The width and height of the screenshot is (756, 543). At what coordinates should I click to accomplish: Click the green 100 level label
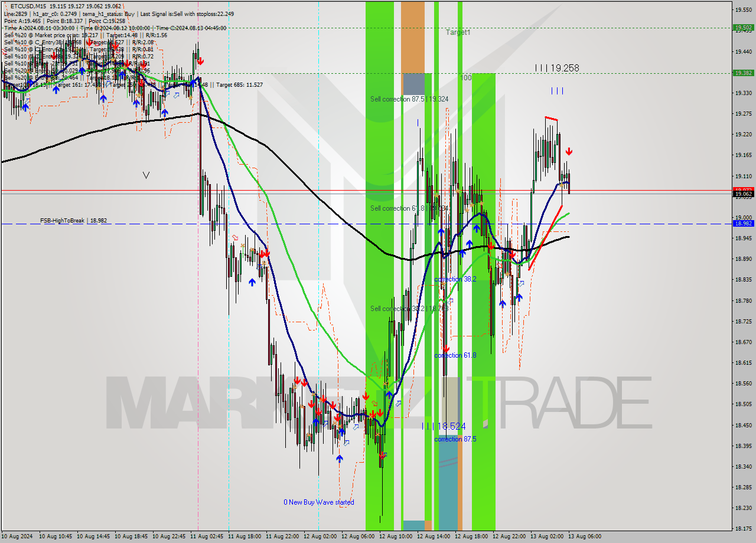tap(466, 78)
